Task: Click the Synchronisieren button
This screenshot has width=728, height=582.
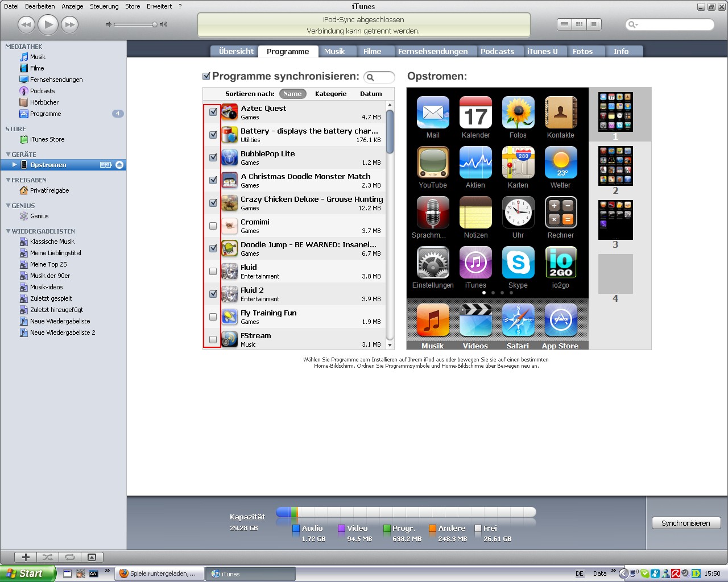Action: (x=686, y=523)
